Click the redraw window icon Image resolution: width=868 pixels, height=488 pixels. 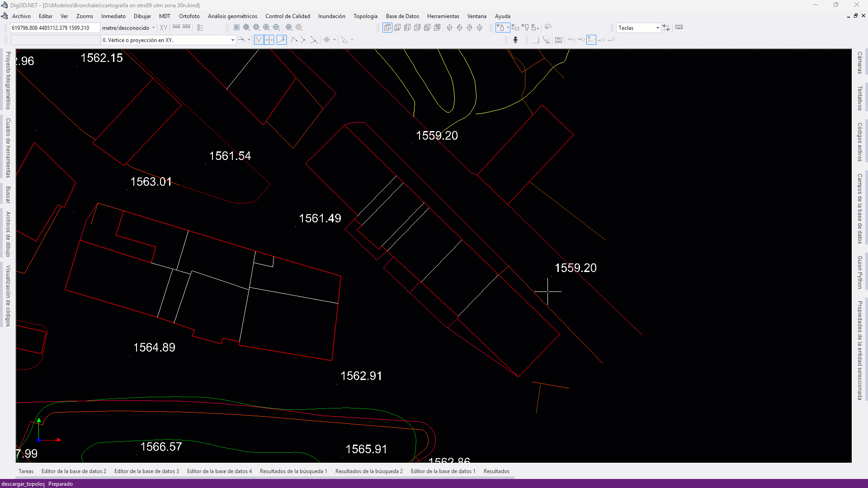(236, 28)
